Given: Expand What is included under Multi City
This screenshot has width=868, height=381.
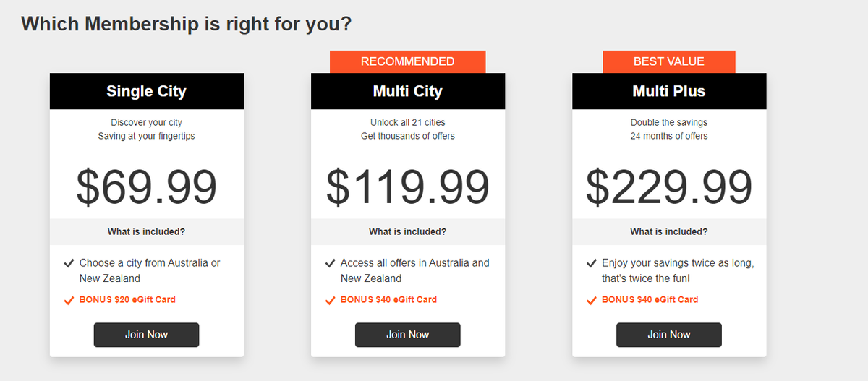Looking at the screenshot, I should click(x=408, y=232).
